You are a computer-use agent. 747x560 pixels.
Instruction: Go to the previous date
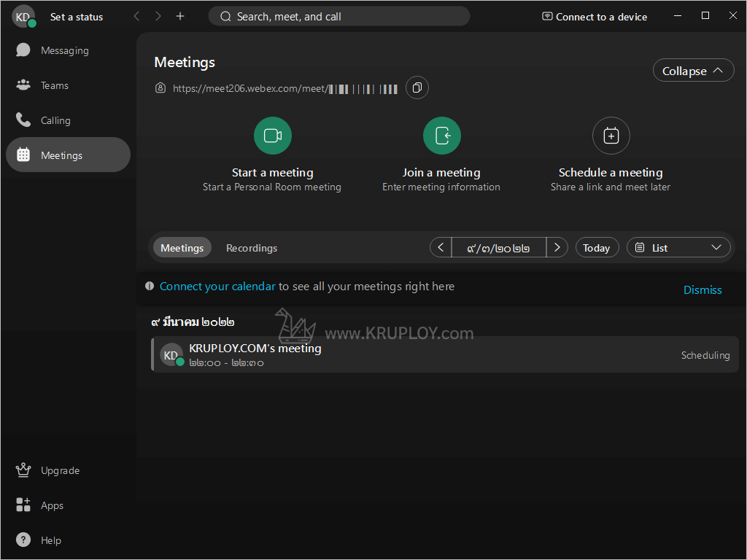tap(441, 248)
